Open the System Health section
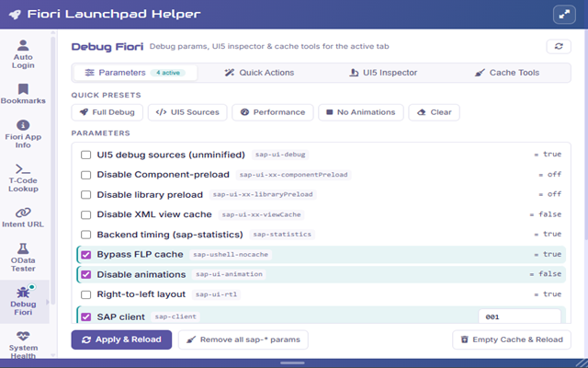Screen dimensions: 588x368 tap(23, 344)
